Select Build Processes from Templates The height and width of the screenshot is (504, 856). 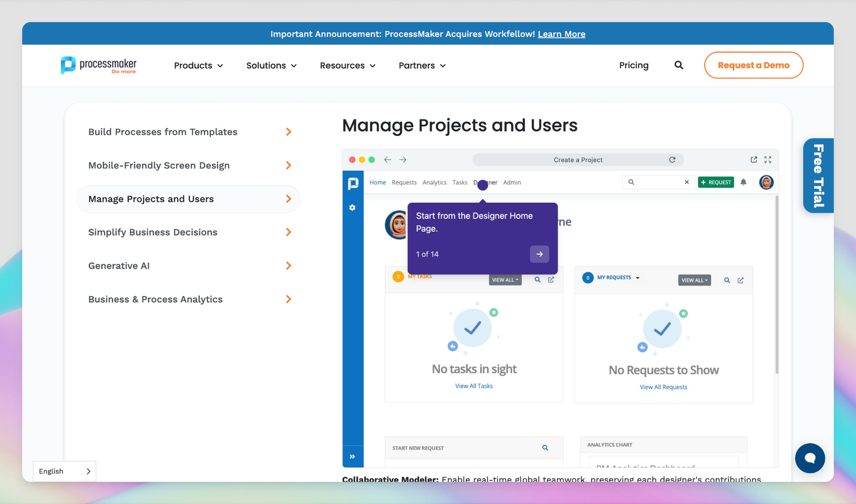click(189, 132)
